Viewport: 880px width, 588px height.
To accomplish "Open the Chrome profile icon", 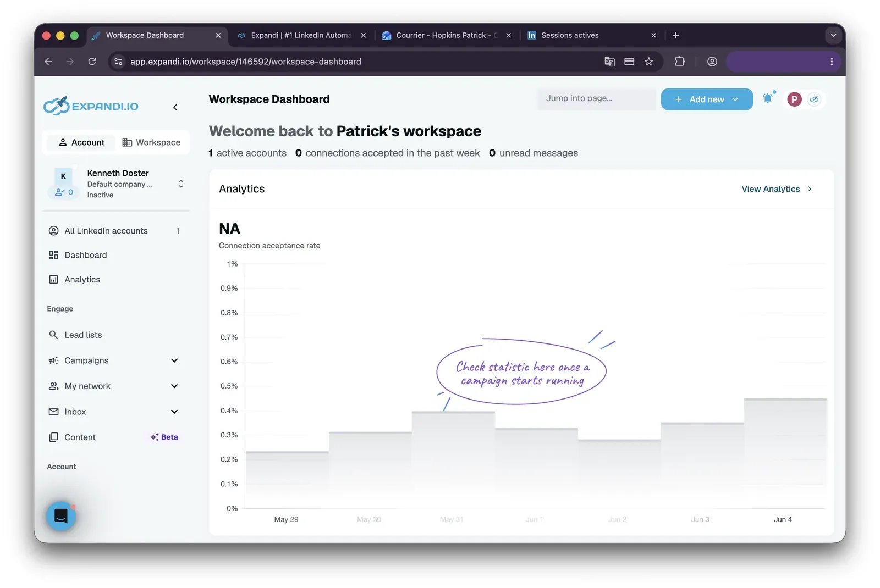I will tap(712, 62).
